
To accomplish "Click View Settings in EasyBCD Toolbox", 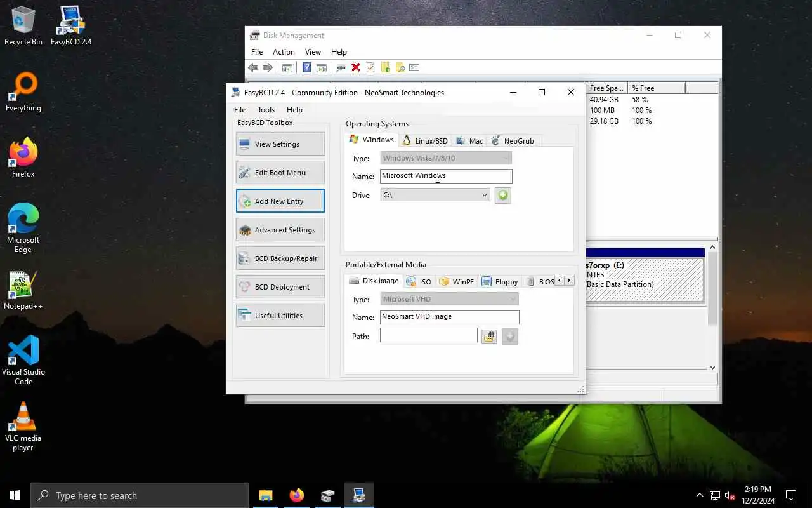I will click(x=280, y=144).
